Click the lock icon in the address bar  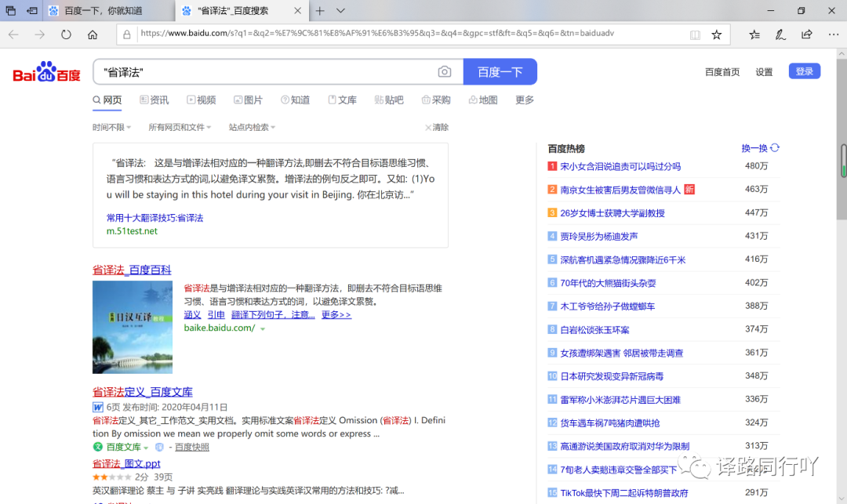point(127,34)
